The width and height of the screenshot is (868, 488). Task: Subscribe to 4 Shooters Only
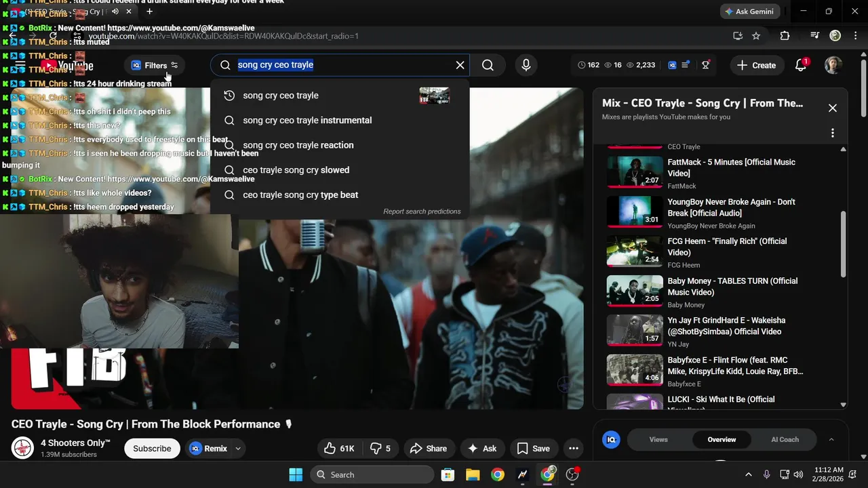(x=152, y=448)
